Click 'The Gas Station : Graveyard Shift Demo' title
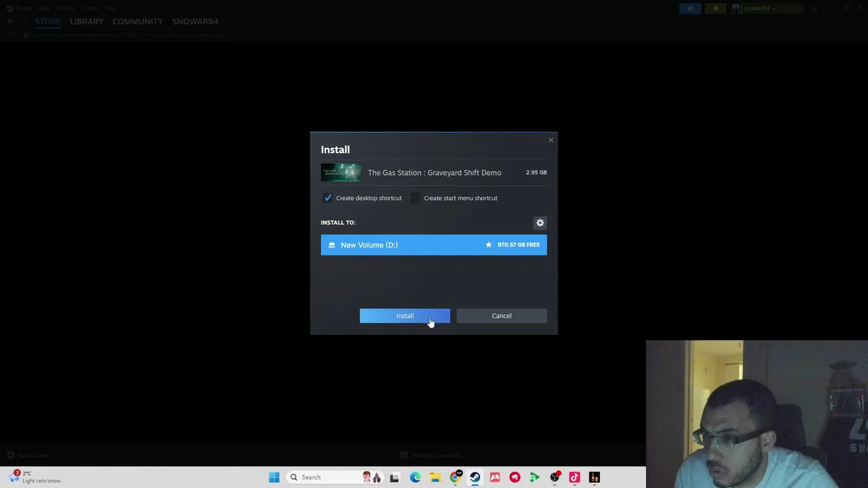The height and width of the screenshot is (488, 868). pos(435,173)
